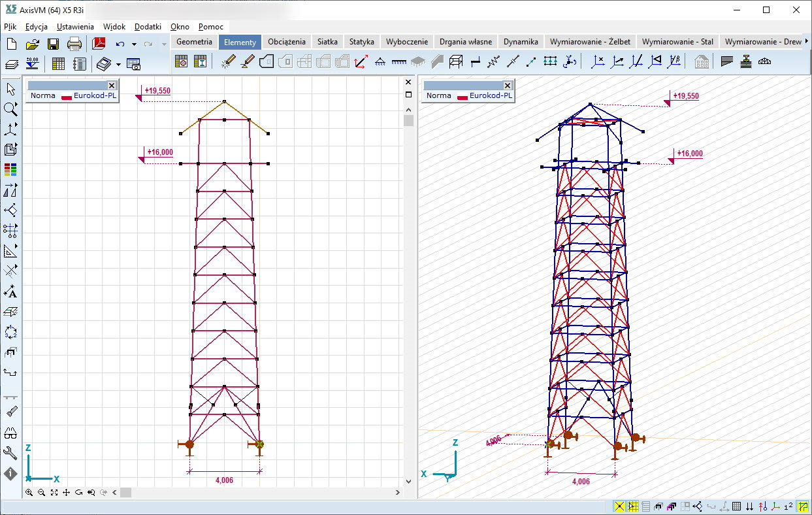Open the undo history dropdown arrow
Screen dimensions: 812x515
134,44
